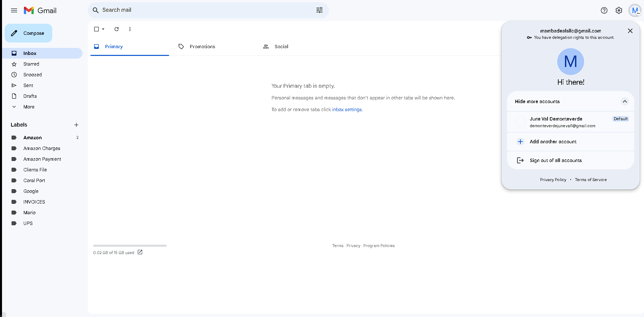Screen dimensions: 644x317
Task: Refresh the inbox
Action: click(117, 29)
